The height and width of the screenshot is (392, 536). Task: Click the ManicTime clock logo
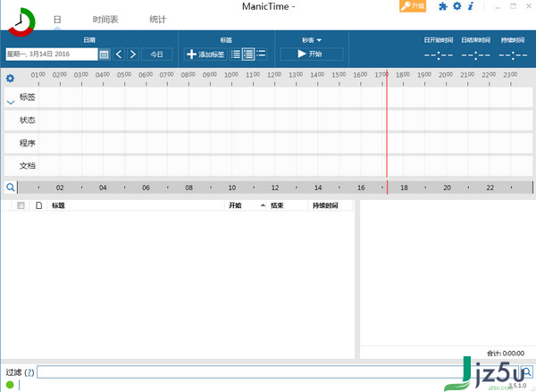(21, 21)
